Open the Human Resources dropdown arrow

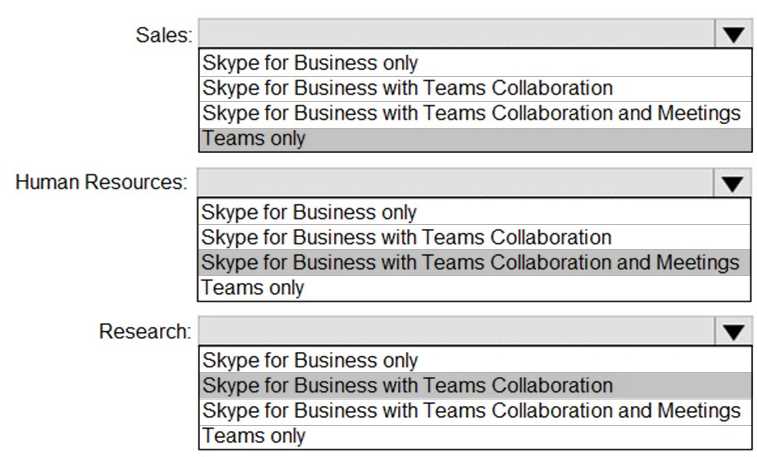(x=733, y=183)
